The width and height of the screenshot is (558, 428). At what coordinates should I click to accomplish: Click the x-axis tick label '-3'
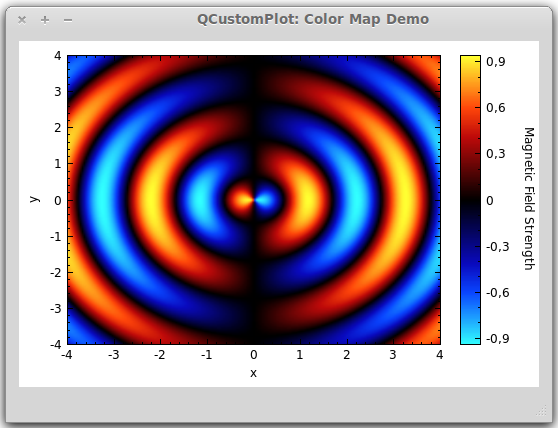114,355
